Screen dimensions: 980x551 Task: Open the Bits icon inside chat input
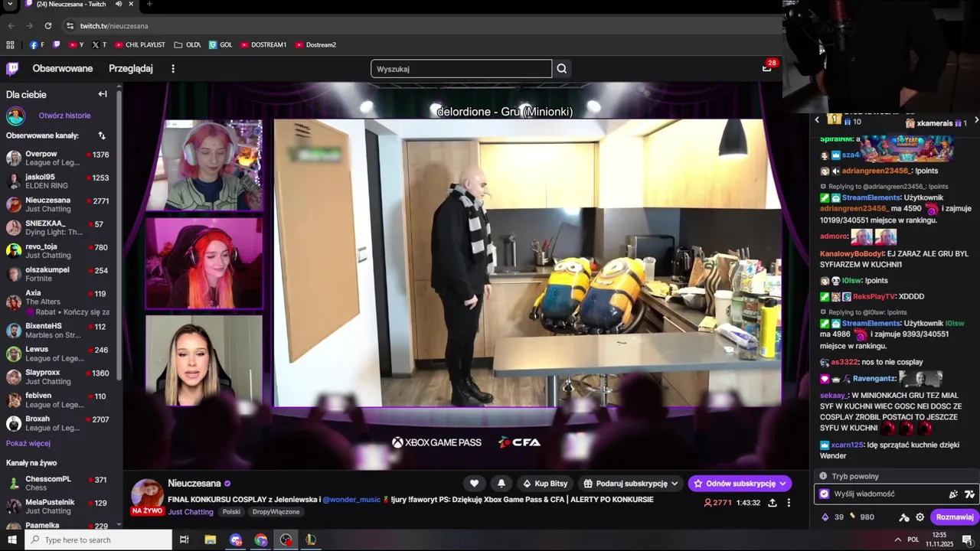coord(953,494)
